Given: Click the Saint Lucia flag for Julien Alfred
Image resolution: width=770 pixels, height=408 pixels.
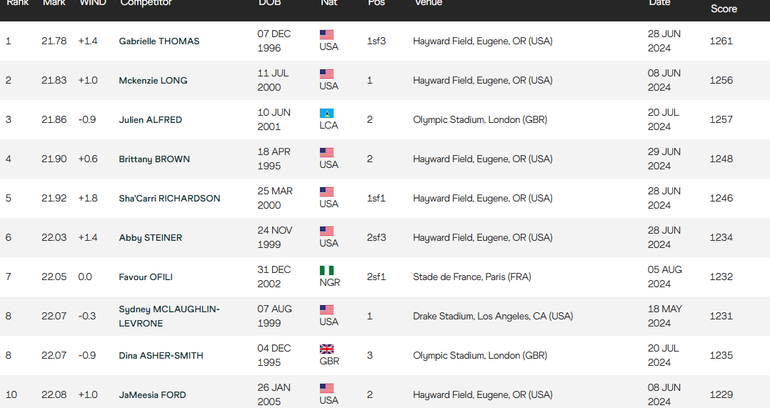Looking at the screenshot, I should [327, 113].
